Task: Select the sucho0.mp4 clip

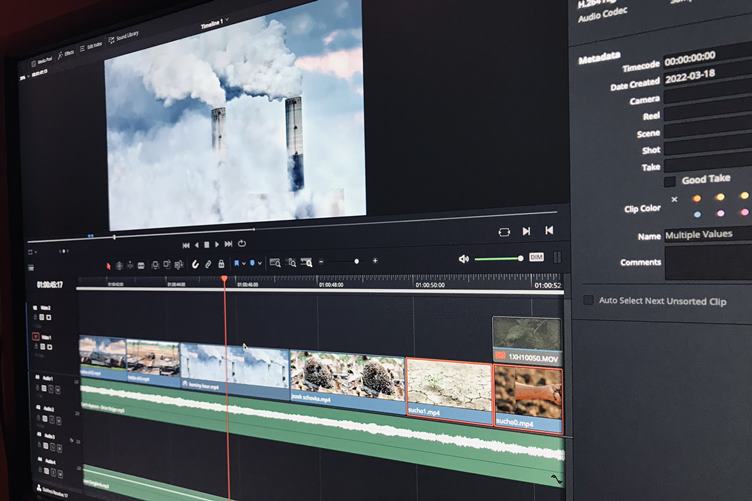Action: (x=529, y=398)
